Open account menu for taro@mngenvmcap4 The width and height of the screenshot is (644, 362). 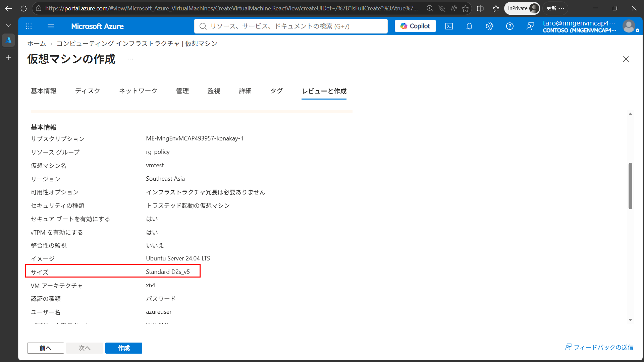(579, 26)
